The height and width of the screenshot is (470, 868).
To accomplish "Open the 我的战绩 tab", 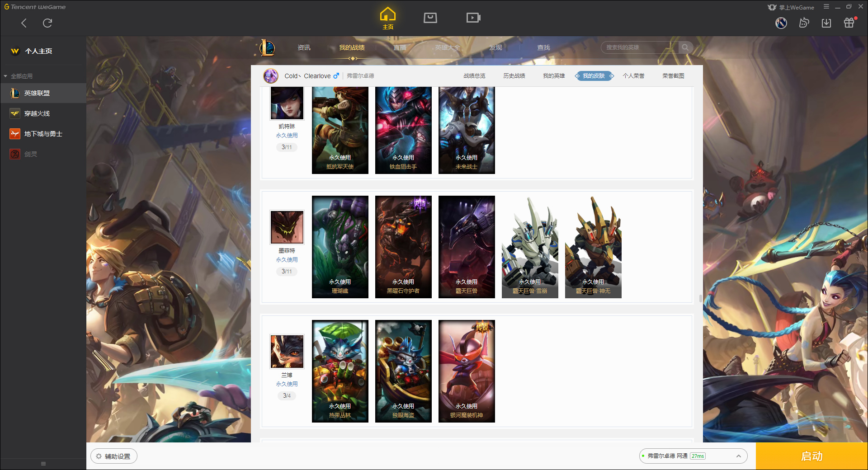I will coord(352,47).
